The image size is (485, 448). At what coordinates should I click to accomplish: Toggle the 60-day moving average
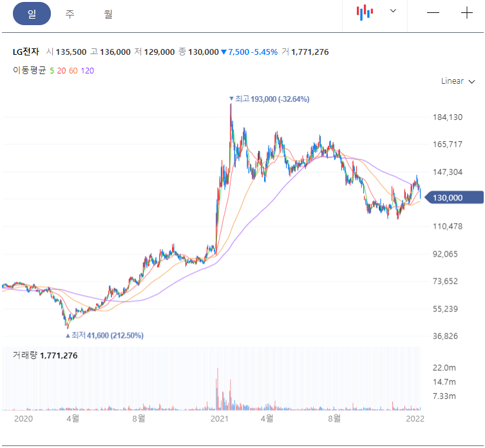(x=73, y=71)
